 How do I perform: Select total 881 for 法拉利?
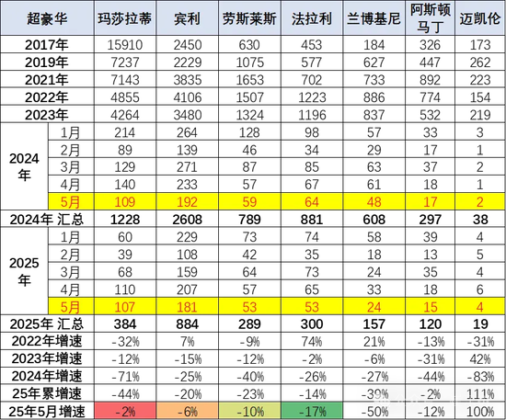click(312, 219)
